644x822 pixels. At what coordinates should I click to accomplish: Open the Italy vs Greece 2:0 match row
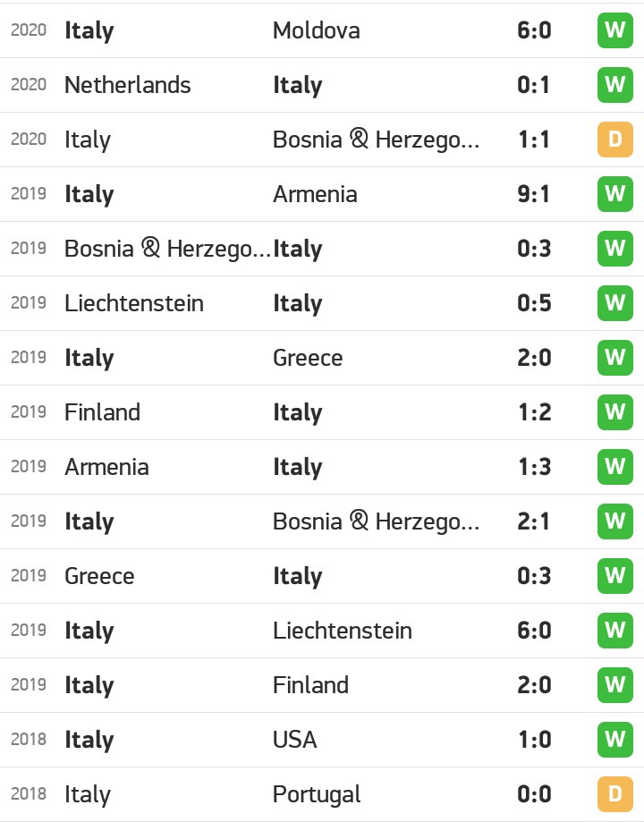point(322,358)
